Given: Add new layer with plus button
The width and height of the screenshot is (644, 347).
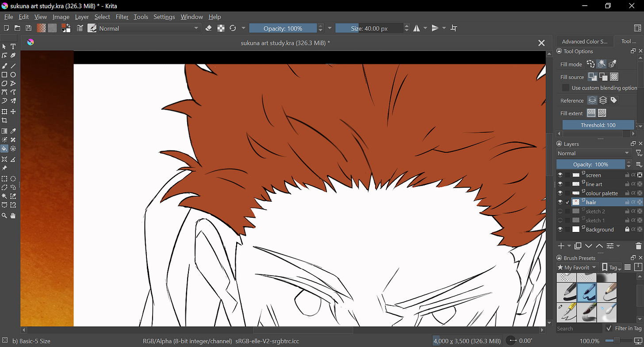Looking at the screenshot, I should [x=561, y=246].
